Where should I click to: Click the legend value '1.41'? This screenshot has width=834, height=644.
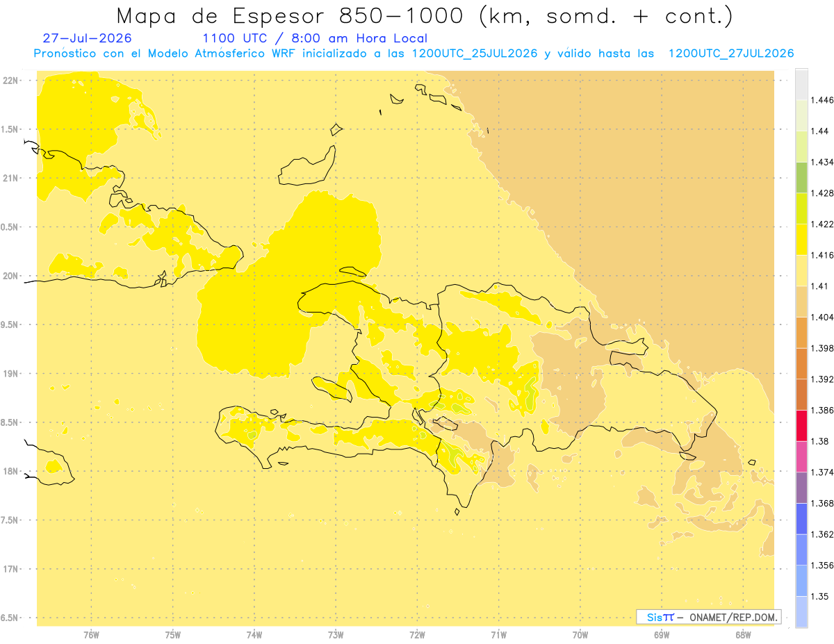[819, 286]
